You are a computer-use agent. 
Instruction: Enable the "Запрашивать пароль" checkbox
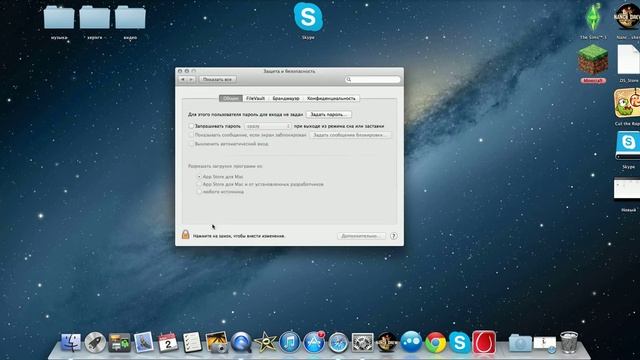pos(191,126)
